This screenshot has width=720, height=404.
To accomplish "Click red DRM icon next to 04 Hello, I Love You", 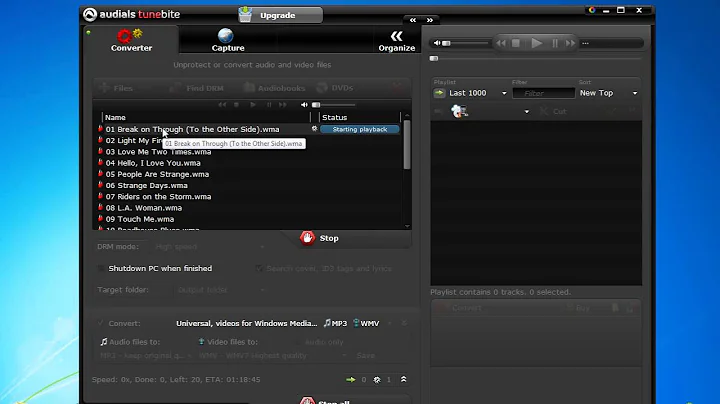I will point(100,163).
